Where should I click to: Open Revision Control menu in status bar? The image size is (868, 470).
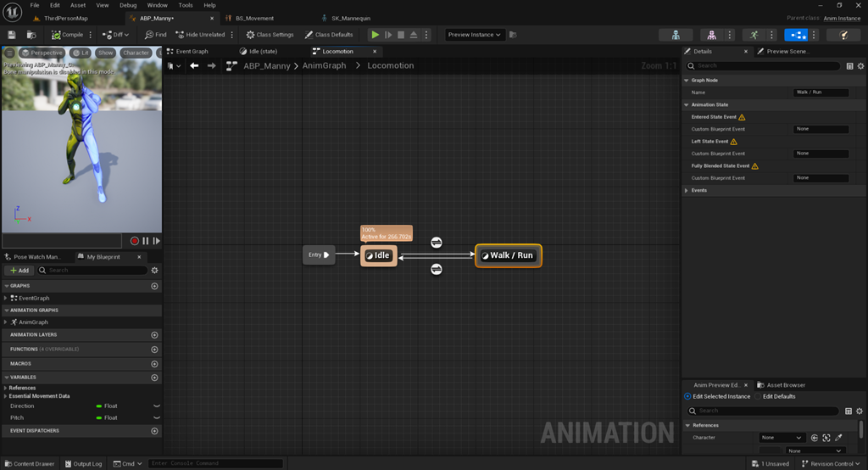click(x=831, y=464)
